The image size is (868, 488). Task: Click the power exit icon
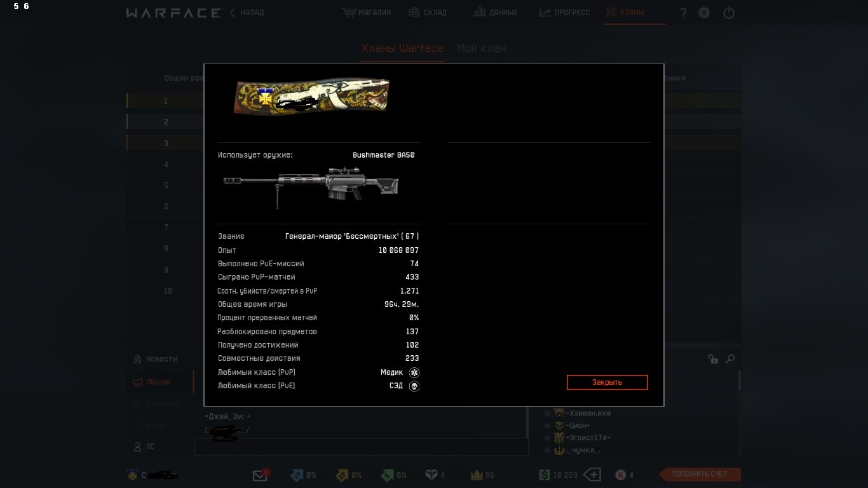pyautogui.click(x=729, y=13)
